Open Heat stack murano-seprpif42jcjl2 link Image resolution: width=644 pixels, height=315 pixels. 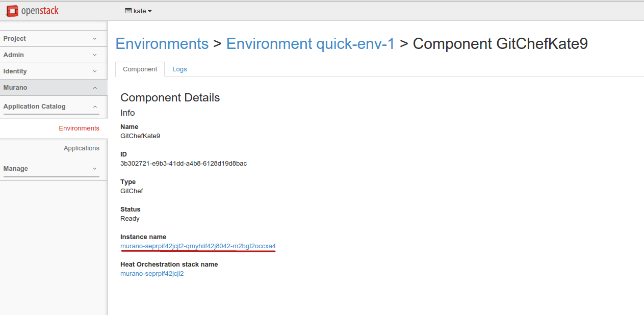(152, 274)
